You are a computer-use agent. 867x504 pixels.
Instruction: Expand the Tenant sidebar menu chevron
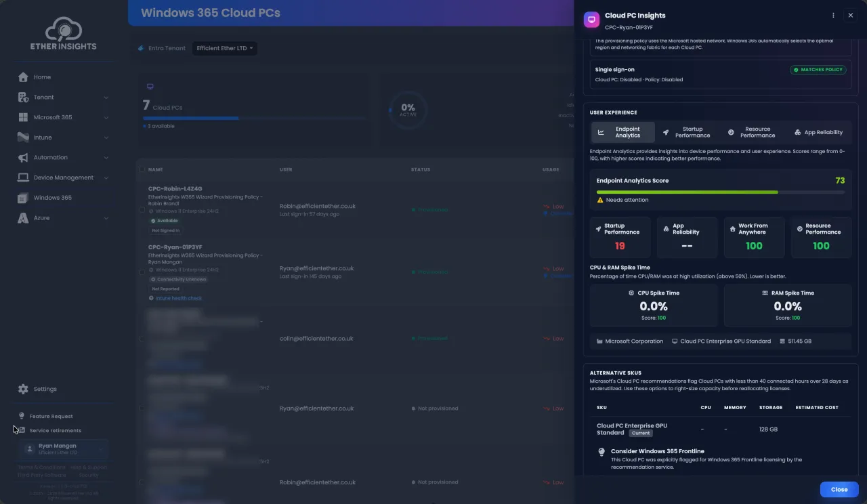point(106,98)
